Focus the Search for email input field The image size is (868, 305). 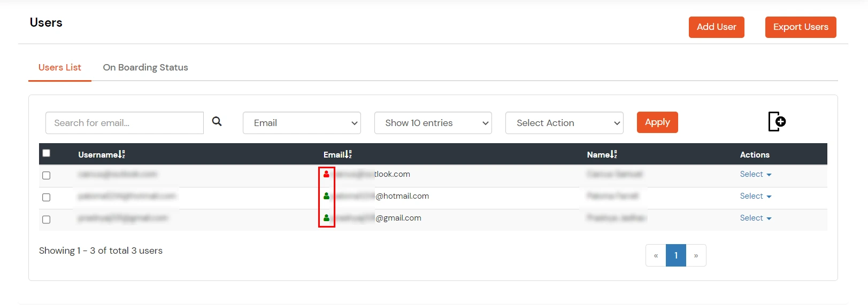pos(125,123)
